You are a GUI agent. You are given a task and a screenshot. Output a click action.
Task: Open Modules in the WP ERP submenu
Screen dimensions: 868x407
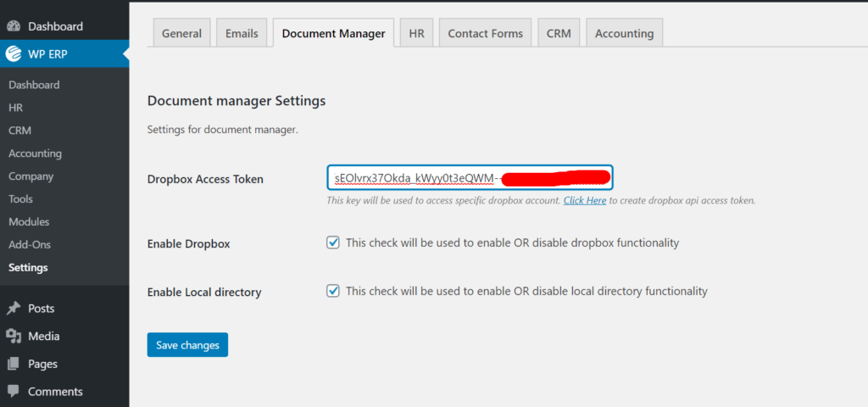29,221
